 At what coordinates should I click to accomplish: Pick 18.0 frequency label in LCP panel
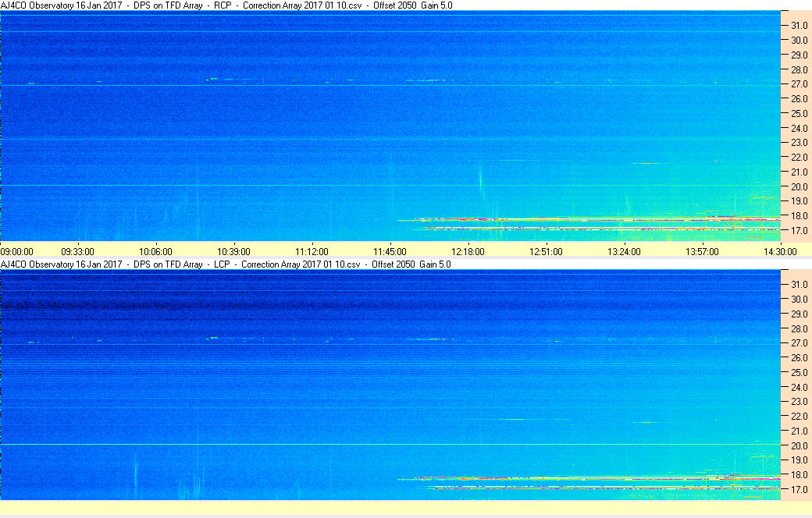pyautogui.click(x=799, y=475)
